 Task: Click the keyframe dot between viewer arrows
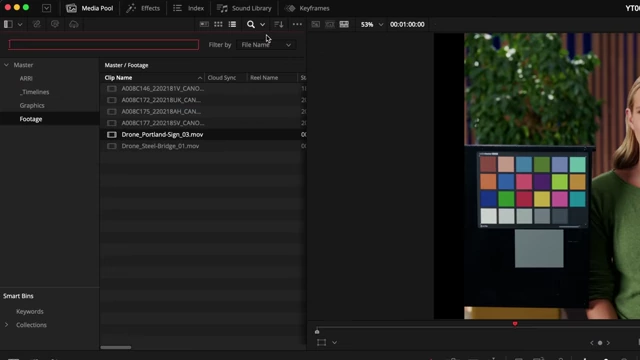click(600, 343)
